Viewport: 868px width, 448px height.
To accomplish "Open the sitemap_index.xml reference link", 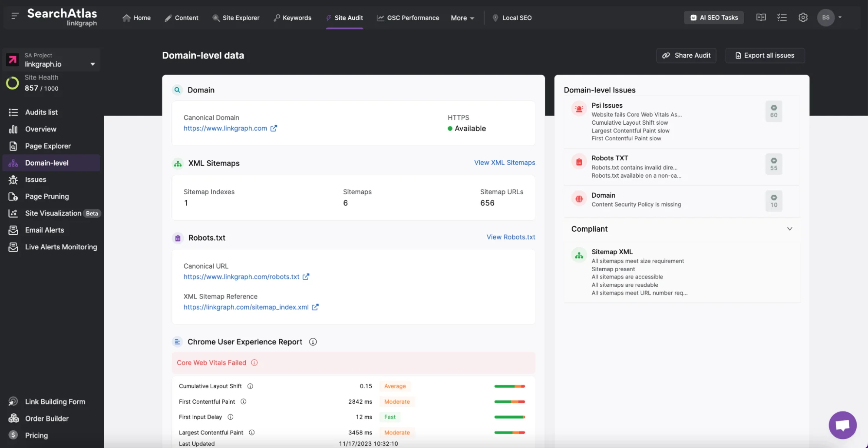I will click(246, 307).
